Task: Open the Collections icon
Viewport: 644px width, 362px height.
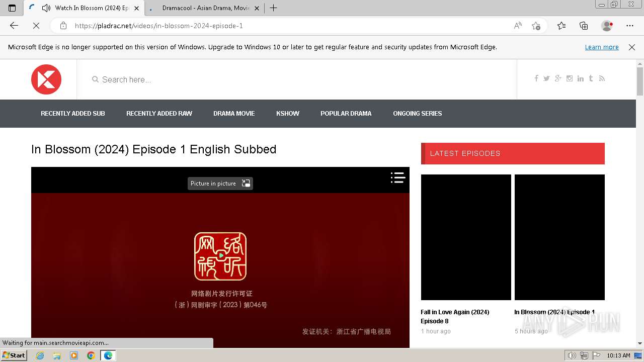Action: click(x=584, y=26)
